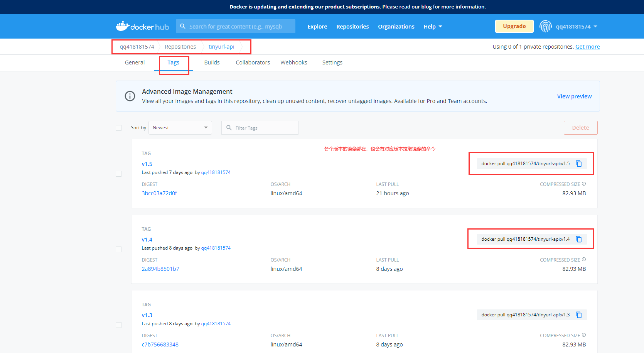This screenshot has height=353, width=644.
Task: Focus the Docker Hub search field
Action: pyautogui.click(x=236, y=26)
